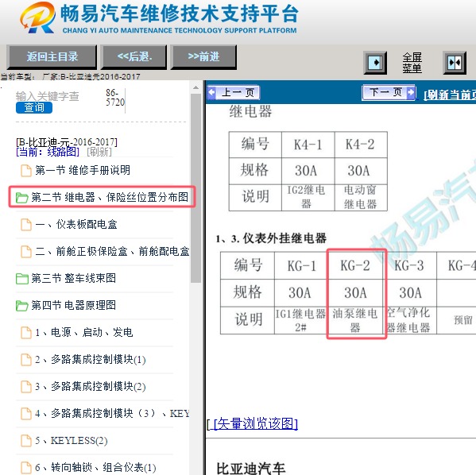Open 4、多路集成控制模块（3）、KEY page
The image size is (476, 475).
click(x=112, y=413)
